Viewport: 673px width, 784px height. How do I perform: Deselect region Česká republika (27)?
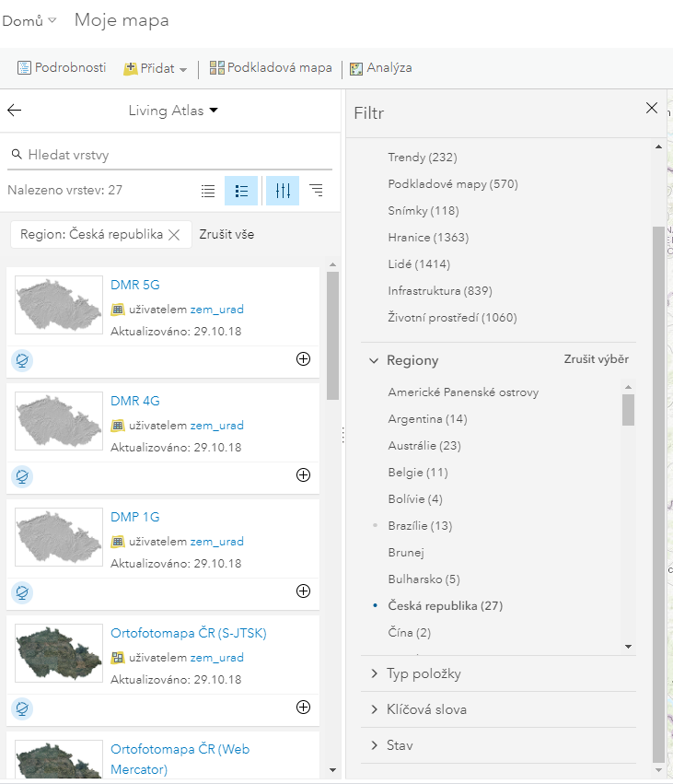(446, 606)
